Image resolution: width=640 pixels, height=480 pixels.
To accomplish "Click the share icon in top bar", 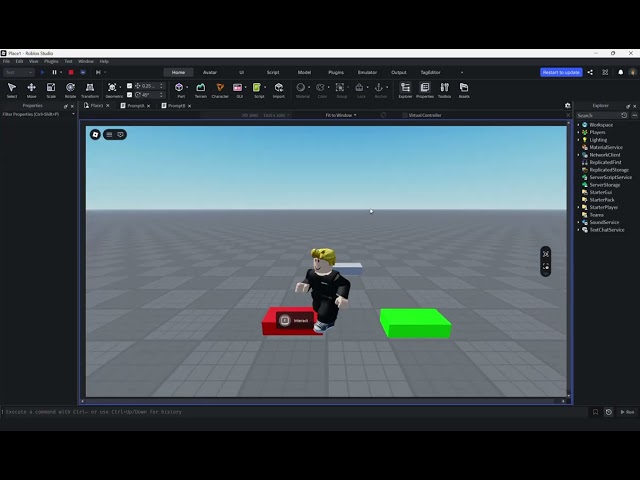I will (x=590, y=72).
